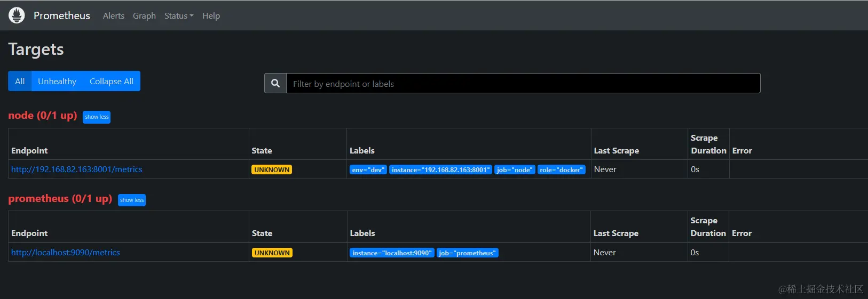Click the env="dev" label badge
Viewport: 868px width, 299px height.
coord(368,169)
